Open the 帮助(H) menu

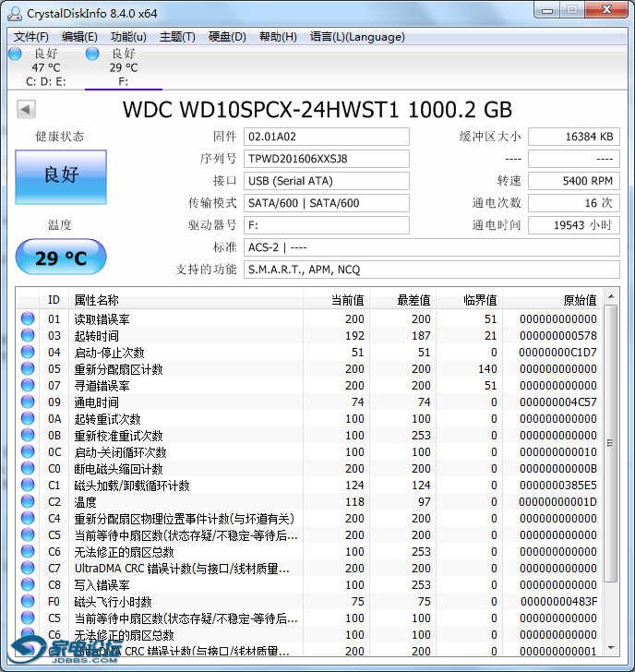click(278, 37)
